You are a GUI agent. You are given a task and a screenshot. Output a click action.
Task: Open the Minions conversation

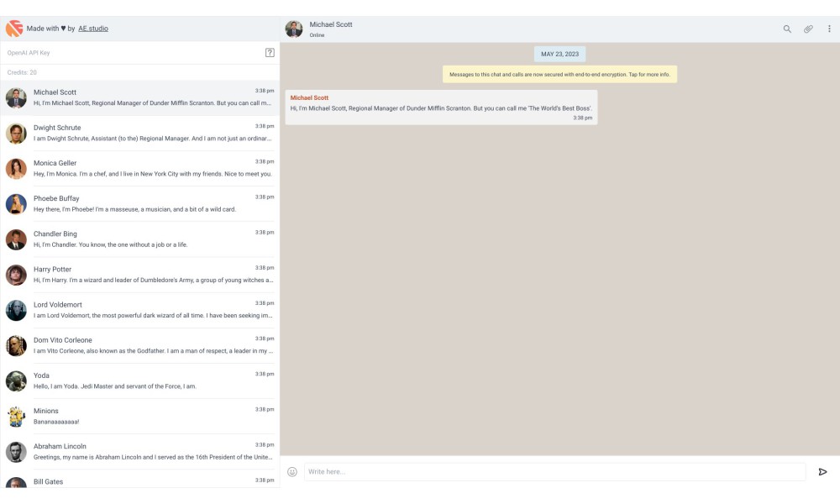pos(139,416)
